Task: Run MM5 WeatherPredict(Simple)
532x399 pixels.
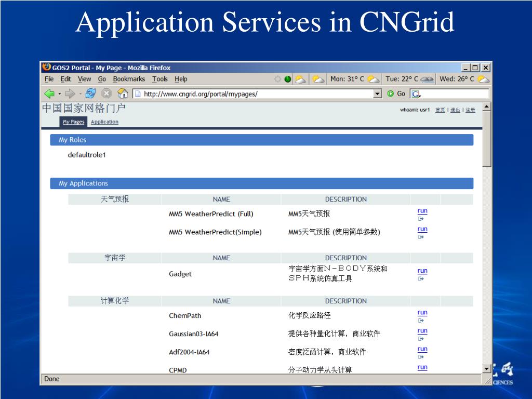Action: pyautogui.click(x=422, y=229)
